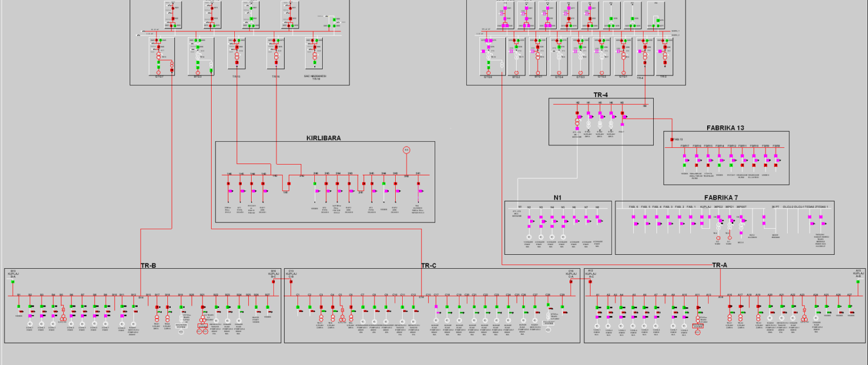Click the FABRIKA 7 panel heading
This screenshot has height=365, width=868.
tap(724, 198)
